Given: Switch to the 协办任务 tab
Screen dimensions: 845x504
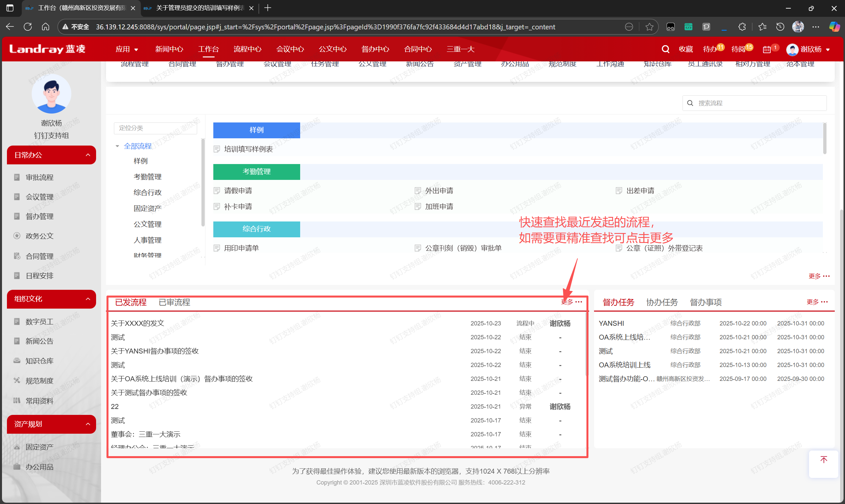Looking at the screenshot, I should 661,302.
